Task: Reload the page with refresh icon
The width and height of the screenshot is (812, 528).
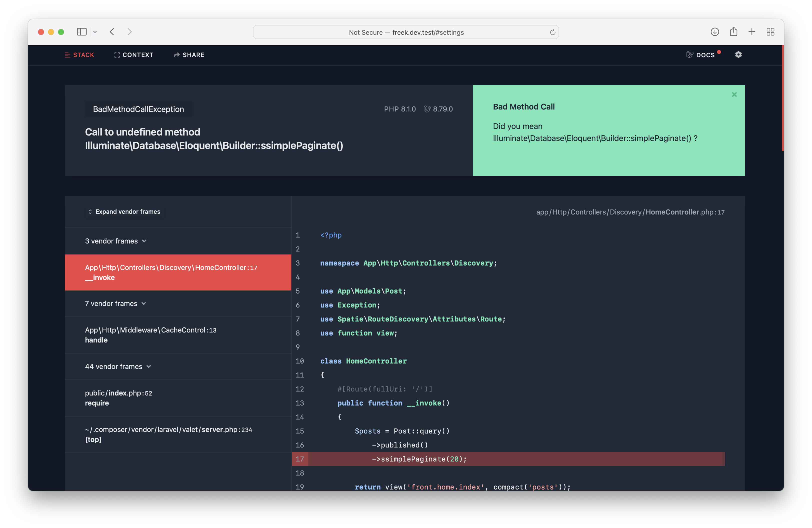Action: pyautogui.click(x=552, y=32)
